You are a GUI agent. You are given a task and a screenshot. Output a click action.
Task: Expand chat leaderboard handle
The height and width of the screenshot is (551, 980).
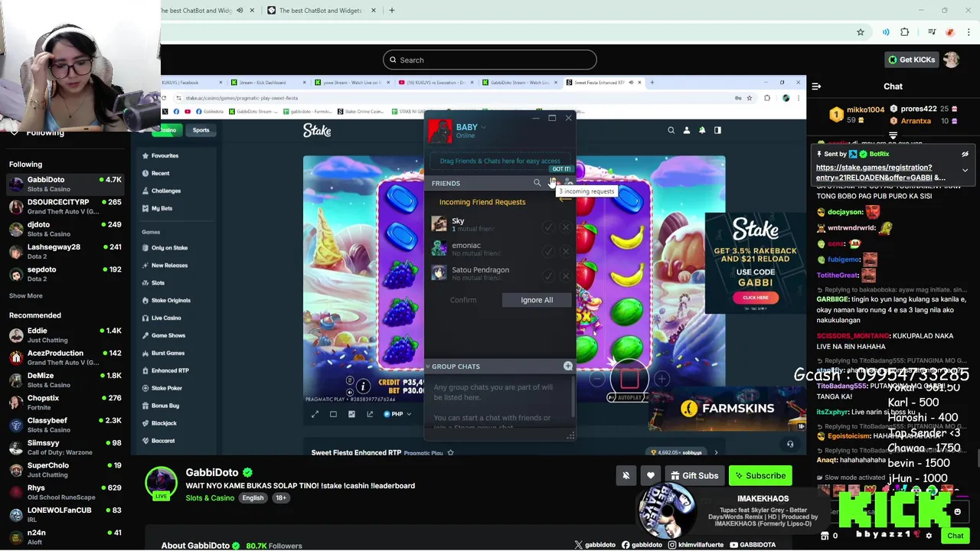pyautogui.click(x=893, y=135)
